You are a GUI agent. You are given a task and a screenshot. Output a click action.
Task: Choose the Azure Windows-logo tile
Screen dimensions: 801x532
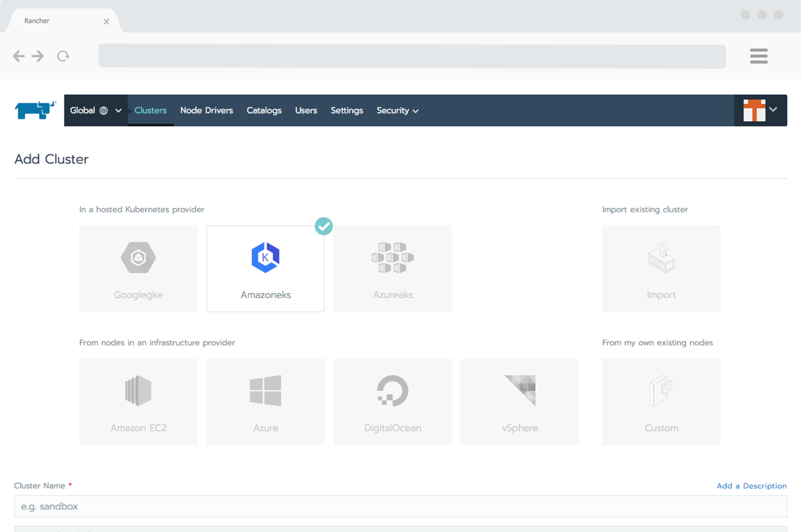click(x=265, y=402)
